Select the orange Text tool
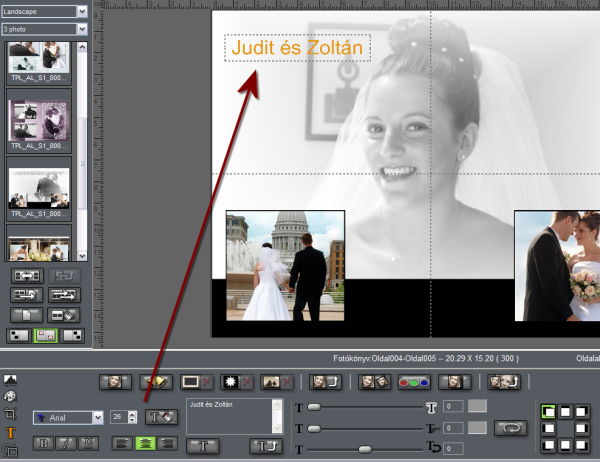The image size is (600, 462). click(10, 433)
